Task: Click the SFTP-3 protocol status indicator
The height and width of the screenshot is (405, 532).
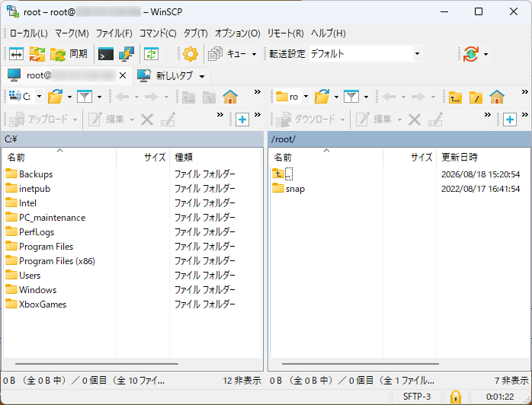Action: tap(417, 396)
